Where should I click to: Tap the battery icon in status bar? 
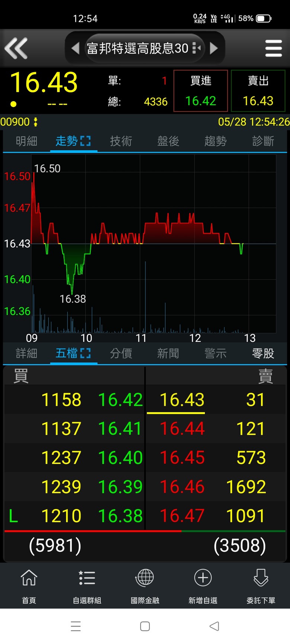point(264,18)
